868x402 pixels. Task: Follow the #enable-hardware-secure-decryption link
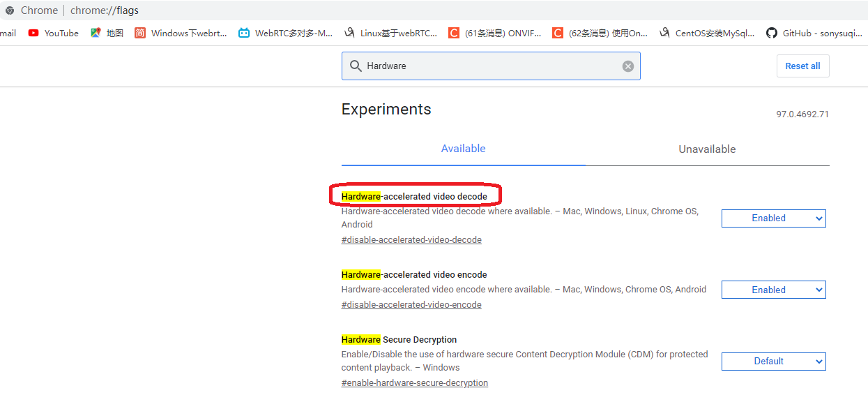tap(414, 383)
